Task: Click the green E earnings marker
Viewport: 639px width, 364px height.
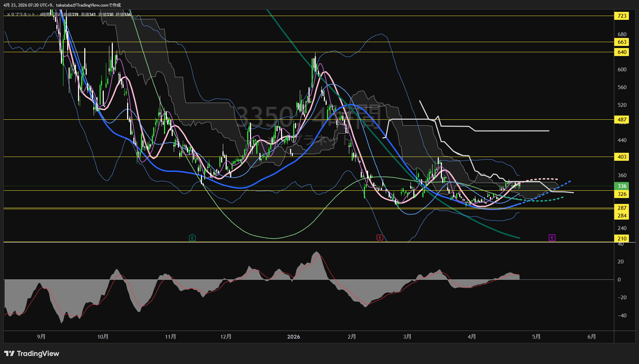Action: (x=192, y=238)
